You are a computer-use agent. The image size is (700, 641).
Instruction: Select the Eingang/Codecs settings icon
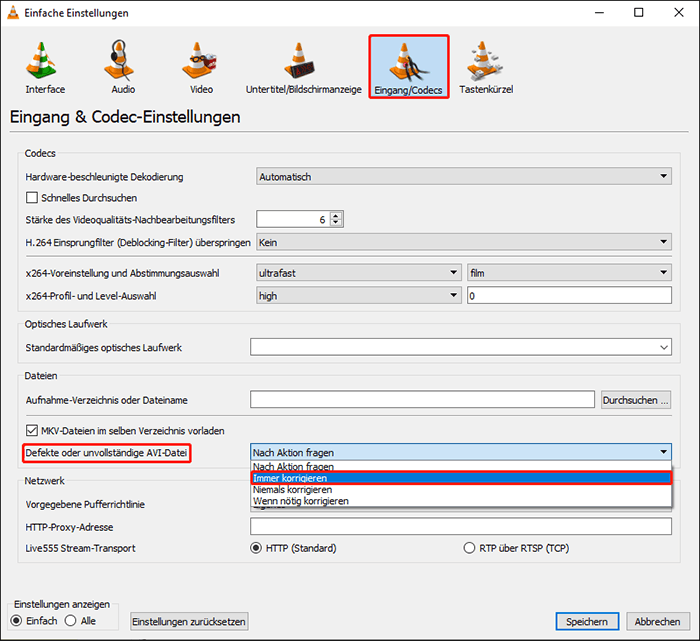pyautogui.click(x=408, y=67)
